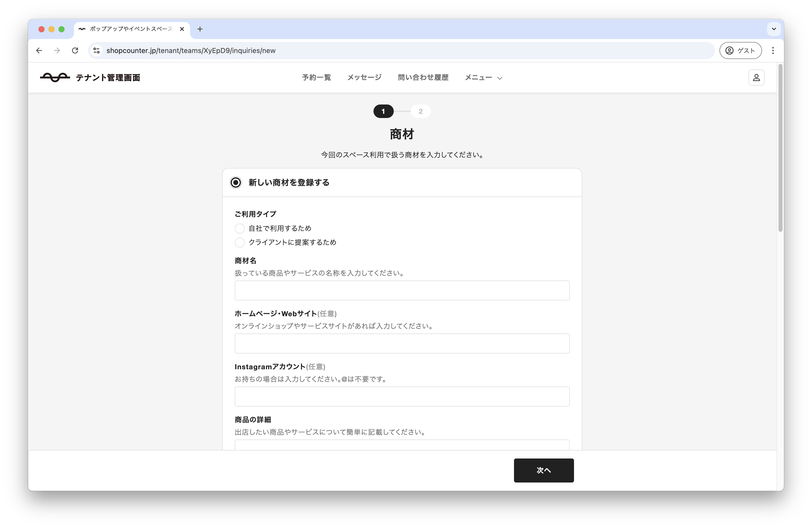Viewport: 812px width, 528px height.
Task: Open Chrome three-dot menu
Action: tap(773, 50)
